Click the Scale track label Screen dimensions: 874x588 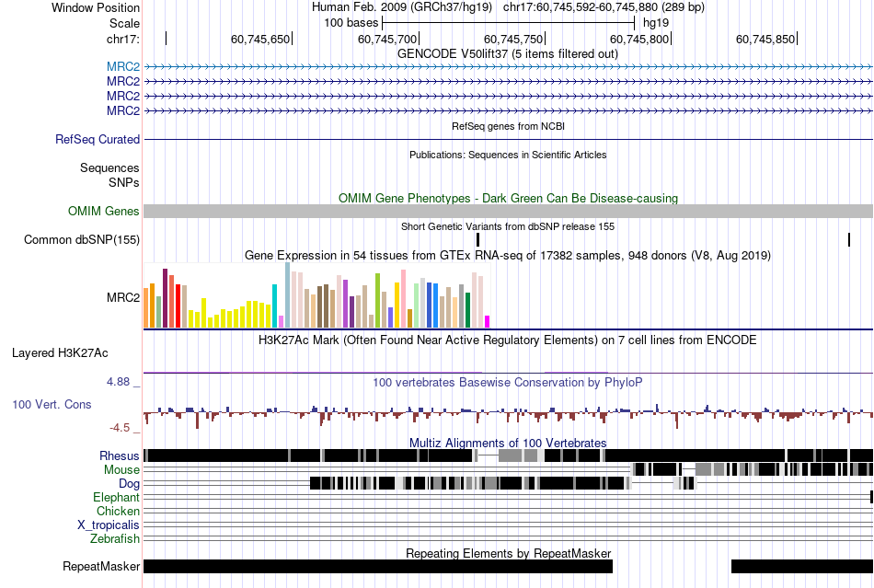coord(124,23)
